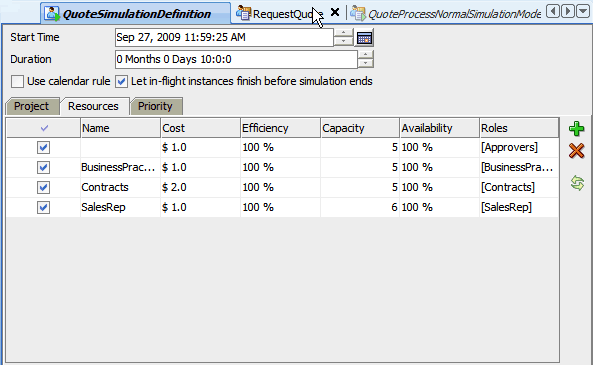The width and height of the screenshot is (593, 365).
Task: Click the RequestQuote tab icon
Action: click(x=243, y=13)
